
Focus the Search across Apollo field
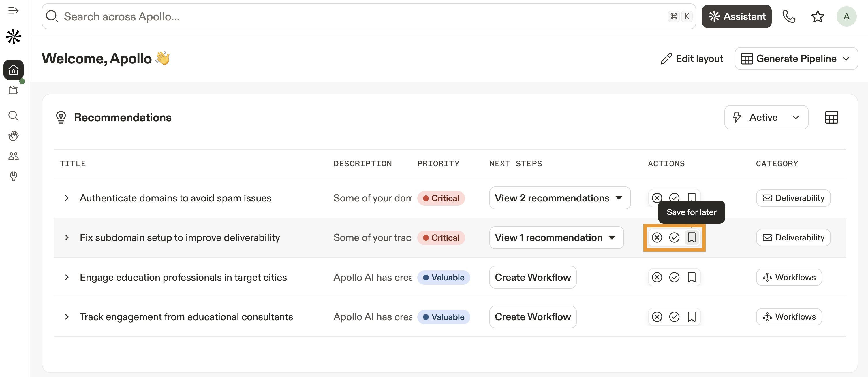(x=337, y=16)
